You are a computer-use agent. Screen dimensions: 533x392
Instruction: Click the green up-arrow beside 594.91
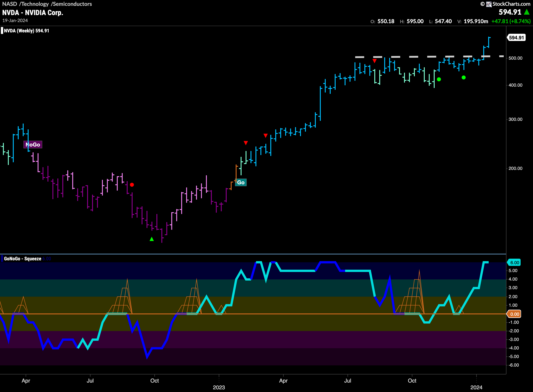pyautogui.click(x=527, y=12)
